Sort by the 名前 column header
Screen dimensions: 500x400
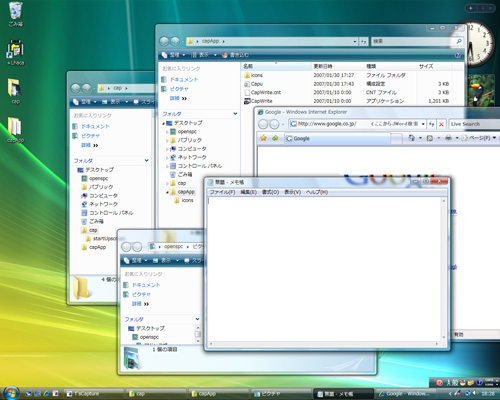click(x=276, y=66)
